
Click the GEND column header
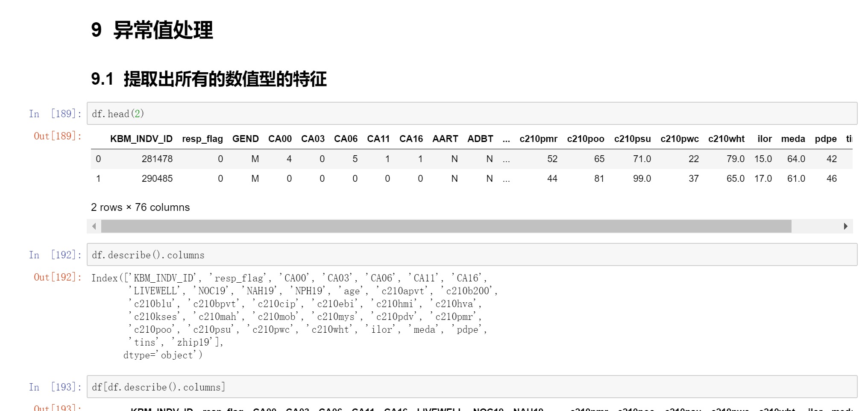tap(246, 139)
